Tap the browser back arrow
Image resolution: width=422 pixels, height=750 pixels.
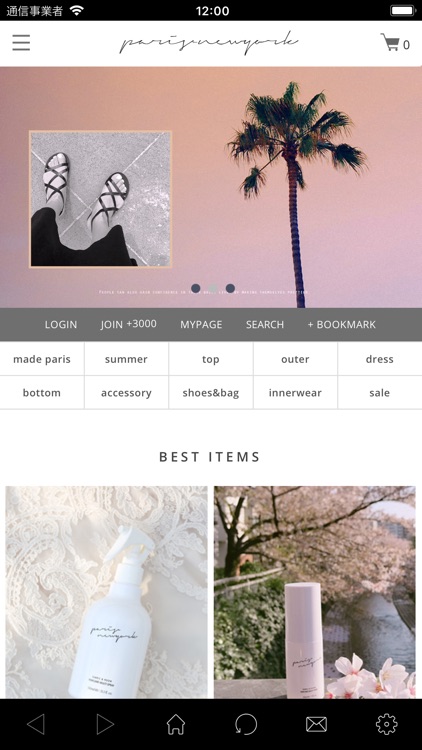pos(36,724)
